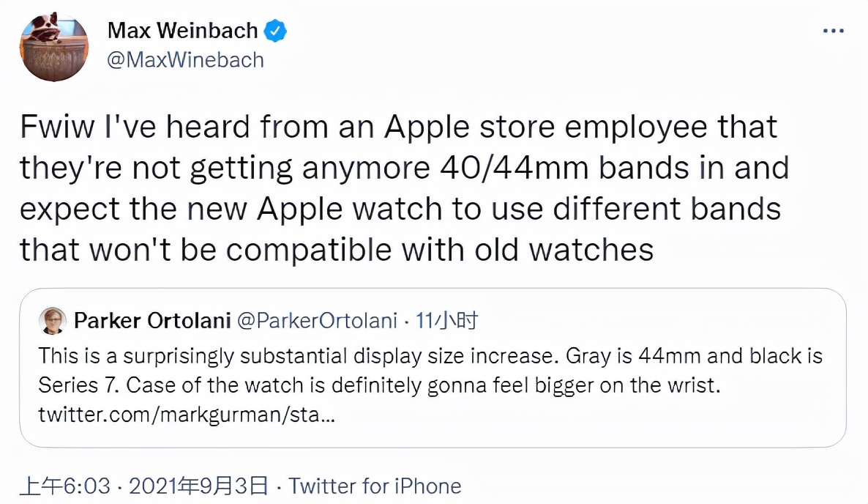The height and width of the screenshot is (504, 868).
Task: Open Max Weinbach's profile picture
Action: pos(53,47)
